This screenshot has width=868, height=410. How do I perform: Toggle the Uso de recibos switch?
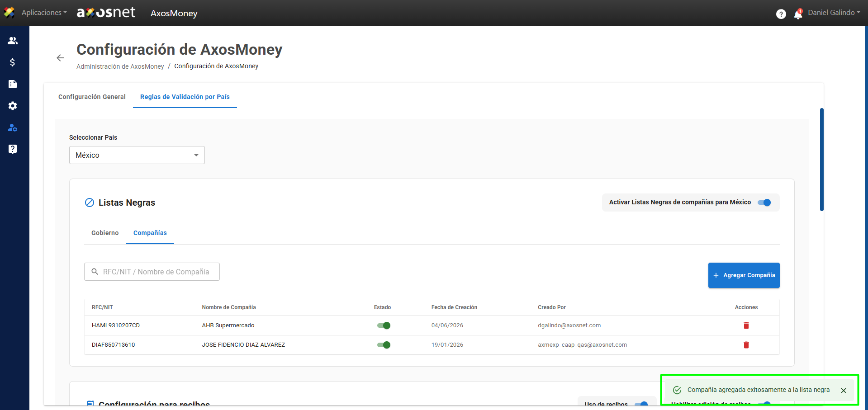tap(641, 404)
